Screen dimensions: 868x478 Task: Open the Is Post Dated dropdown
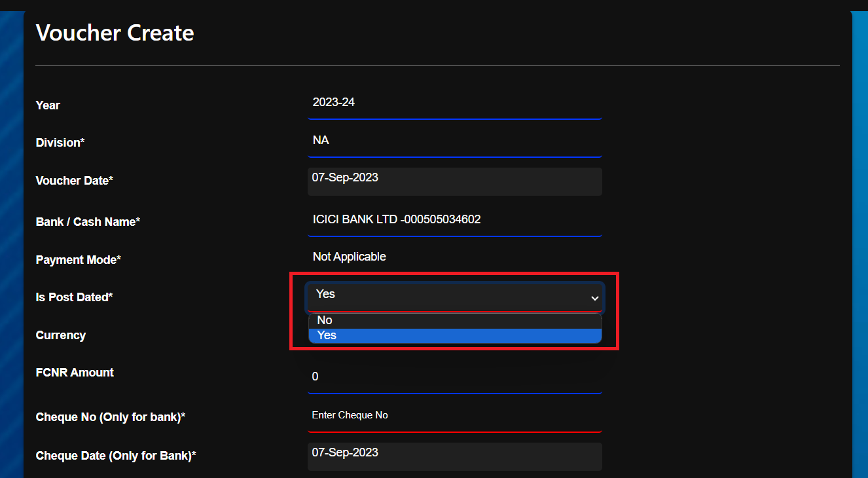click(x=455, y=297)
